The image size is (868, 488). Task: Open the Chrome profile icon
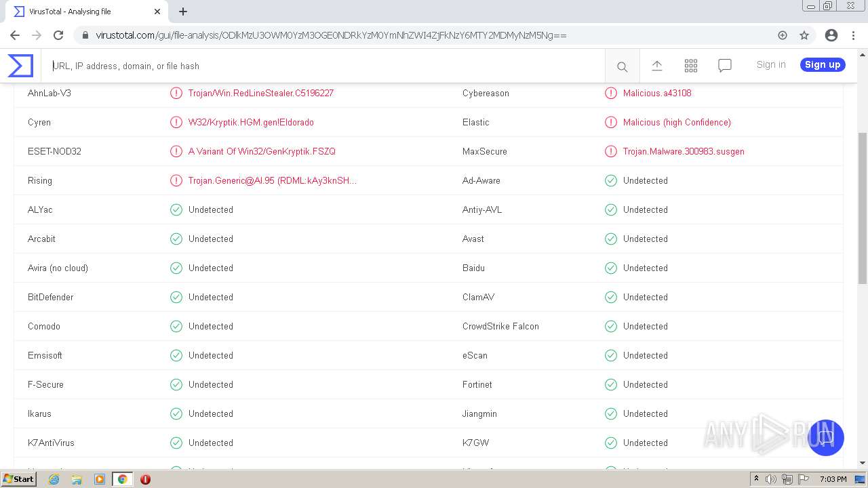(831, 35)
